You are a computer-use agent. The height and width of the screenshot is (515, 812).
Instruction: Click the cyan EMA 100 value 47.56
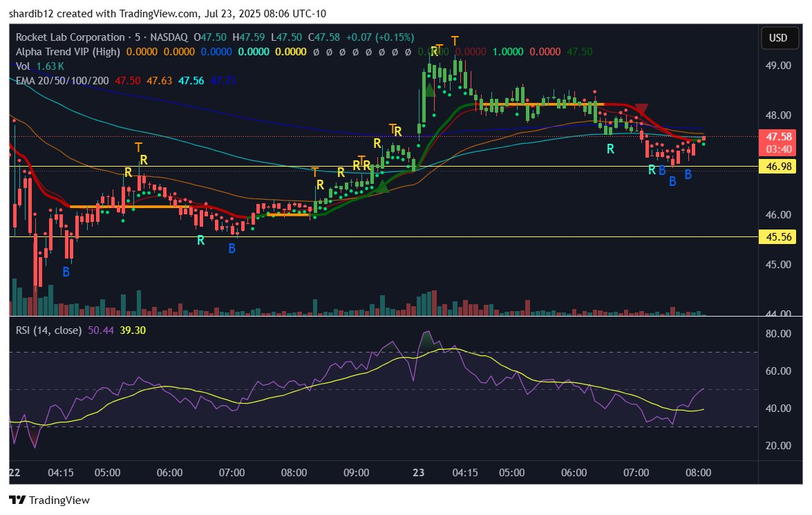click(x=191, y=81)
